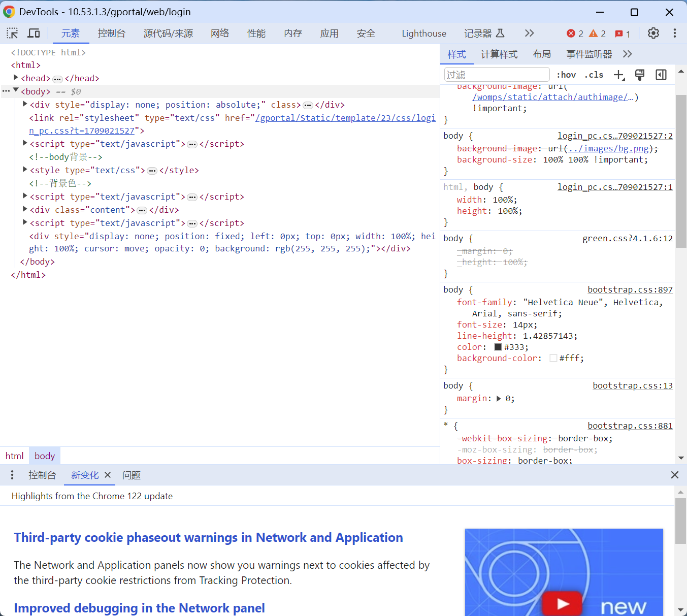Open Third-party cookie phaseout warnings article

tap(208, 537)
